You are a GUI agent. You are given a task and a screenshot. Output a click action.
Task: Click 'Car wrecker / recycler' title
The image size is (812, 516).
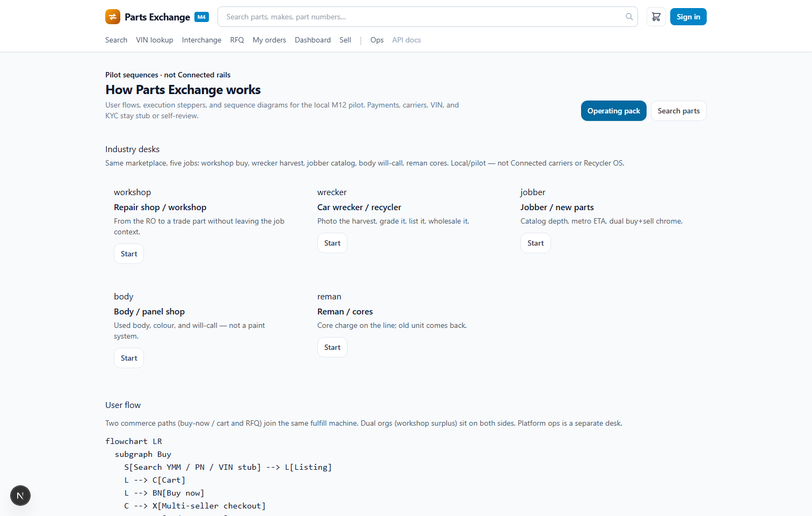click(359, 207)
